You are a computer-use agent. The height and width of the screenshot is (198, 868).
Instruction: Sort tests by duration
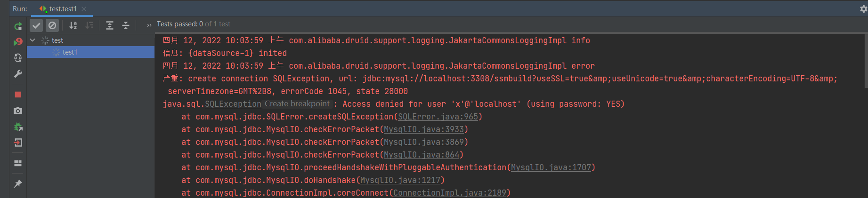pyautogui.click(x=89, y=25)
